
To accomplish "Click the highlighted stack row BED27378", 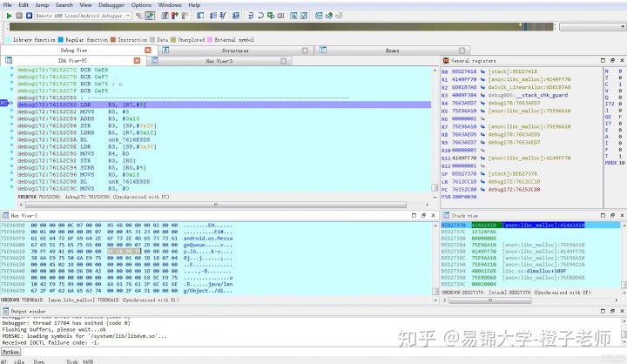I will [530, 226].
